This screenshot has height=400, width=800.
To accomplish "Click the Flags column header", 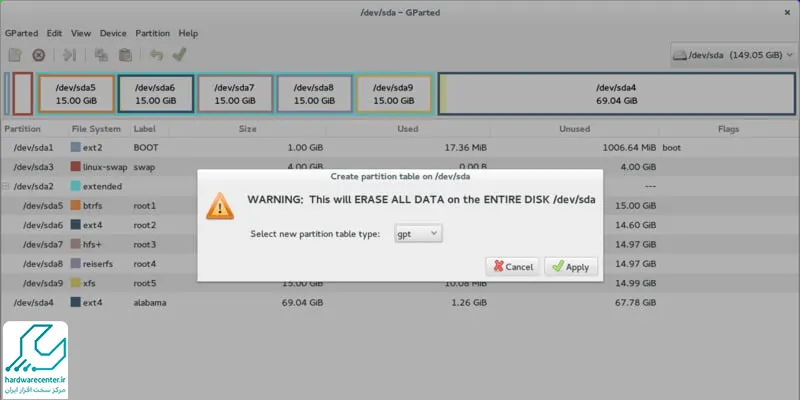I will click(728, 129).
